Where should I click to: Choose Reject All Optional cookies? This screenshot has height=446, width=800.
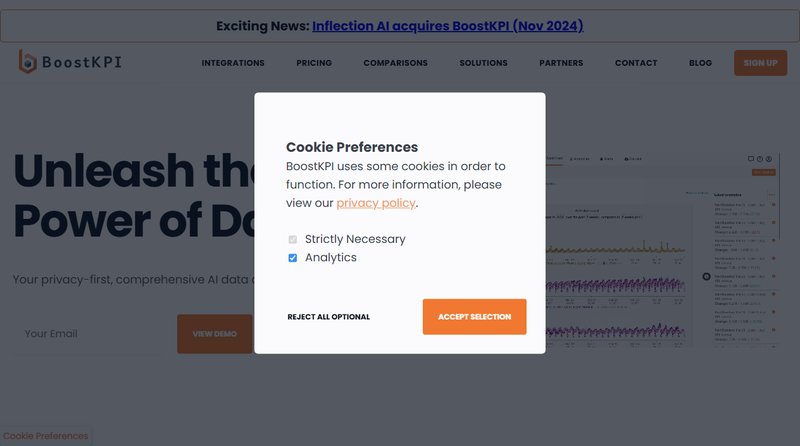tap(328, 317)
